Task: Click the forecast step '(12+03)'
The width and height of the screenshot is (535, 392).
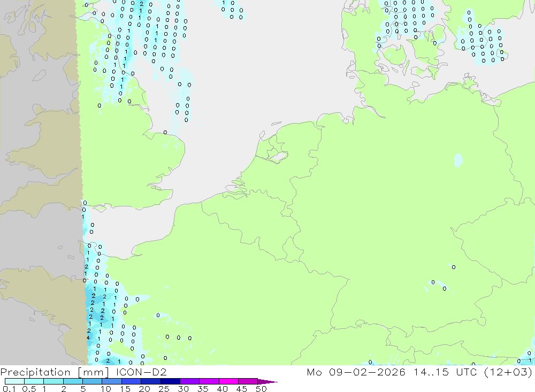Action: click(508, 372)
